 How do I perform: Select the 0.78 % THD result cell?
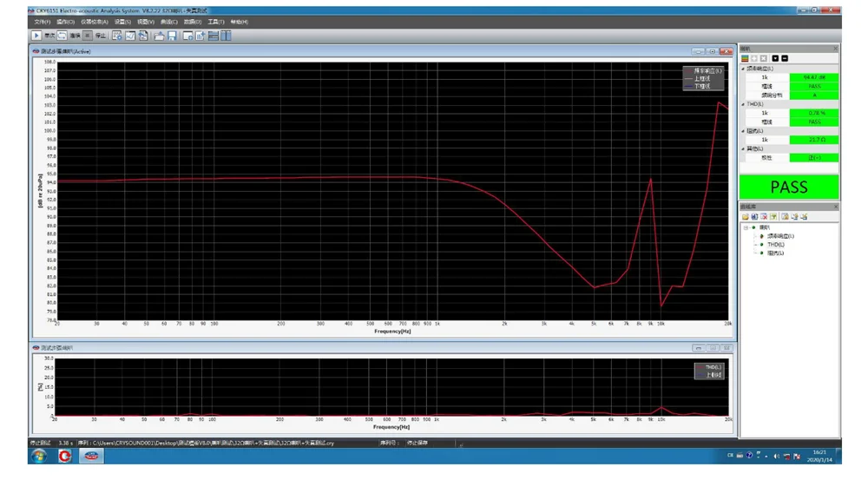[x=814, y=113]
